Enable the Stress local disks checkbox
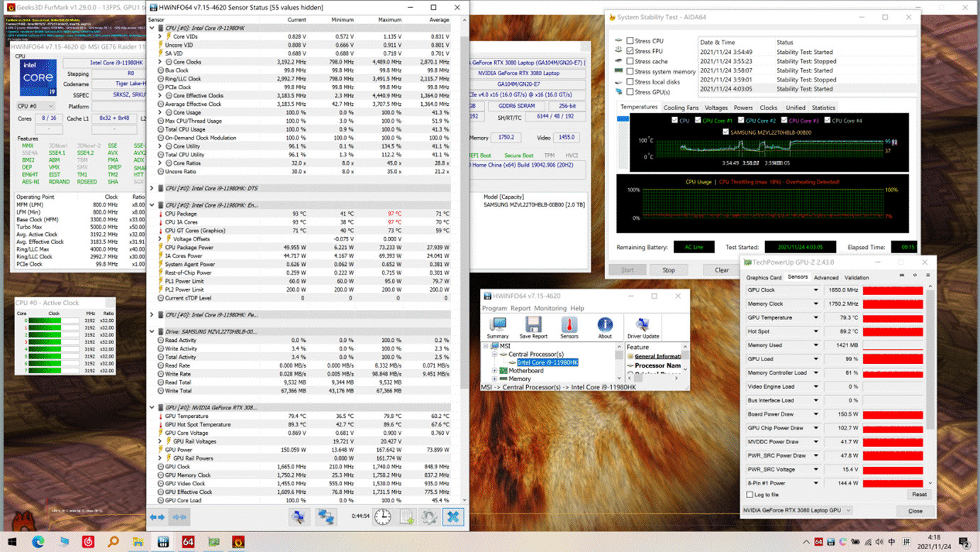The image size is (980, 552). tap(630, 82)
